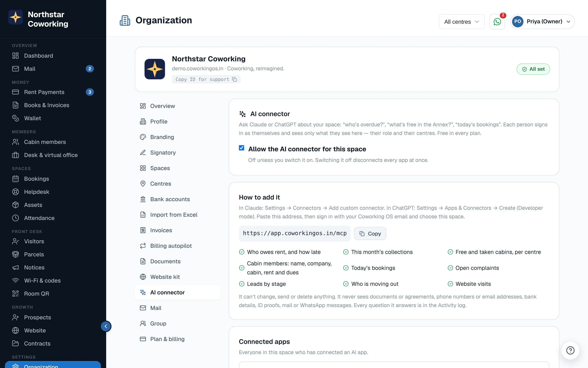The image size is (588, 368).
Task: Switch to the Centres settings tab
Action: coord(178,184)
